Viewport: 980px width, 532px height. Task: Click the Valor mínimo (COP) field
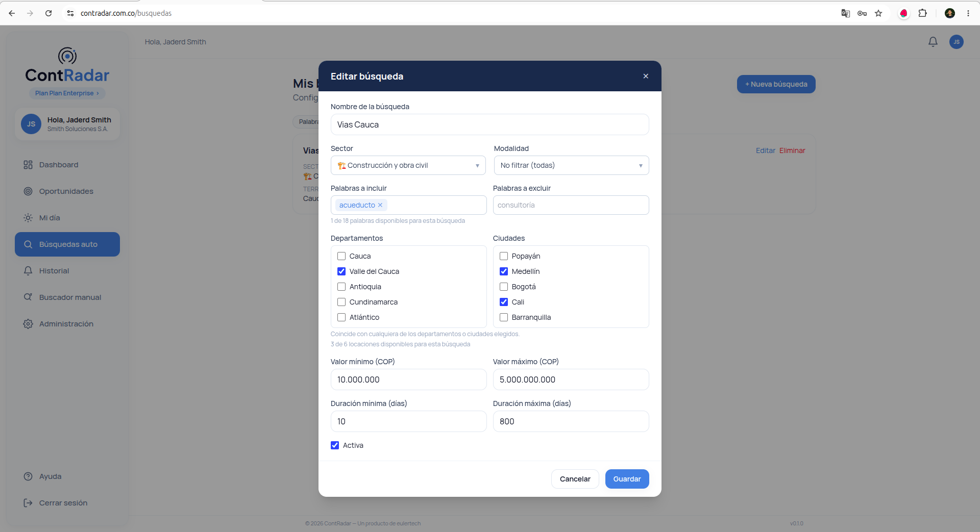pyautogui.click(x=408, y=379)
